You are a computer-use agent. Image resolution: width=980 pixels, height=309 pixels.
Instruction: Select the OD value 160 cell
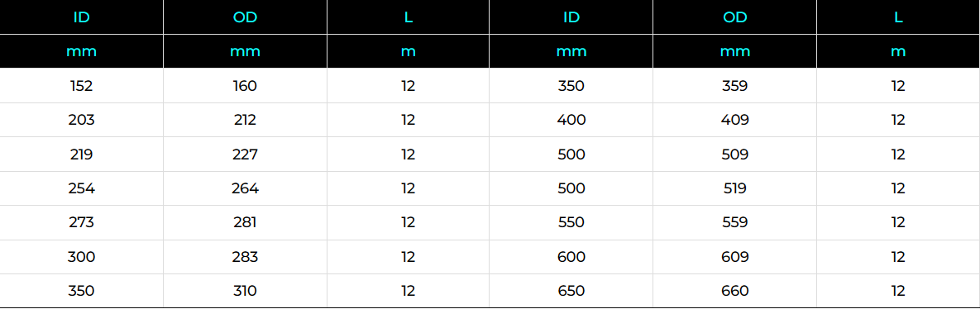[x=245, y=86]
